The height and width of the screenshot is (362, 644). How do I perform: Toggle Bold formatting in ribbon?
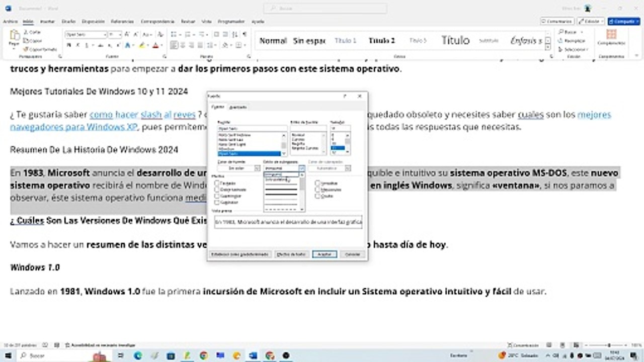click(x=69, y=45)
